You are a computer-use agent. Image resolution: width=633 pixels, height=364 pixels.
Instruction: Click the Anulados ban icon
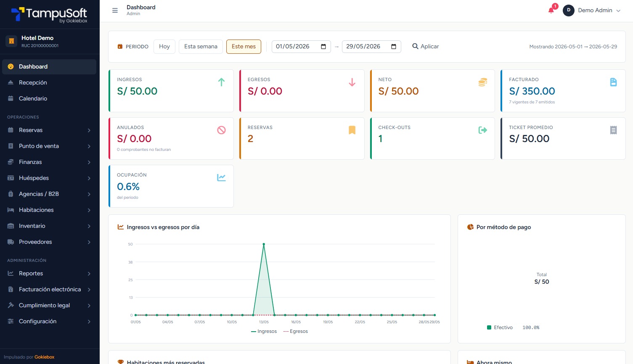[x=222, y=130]
